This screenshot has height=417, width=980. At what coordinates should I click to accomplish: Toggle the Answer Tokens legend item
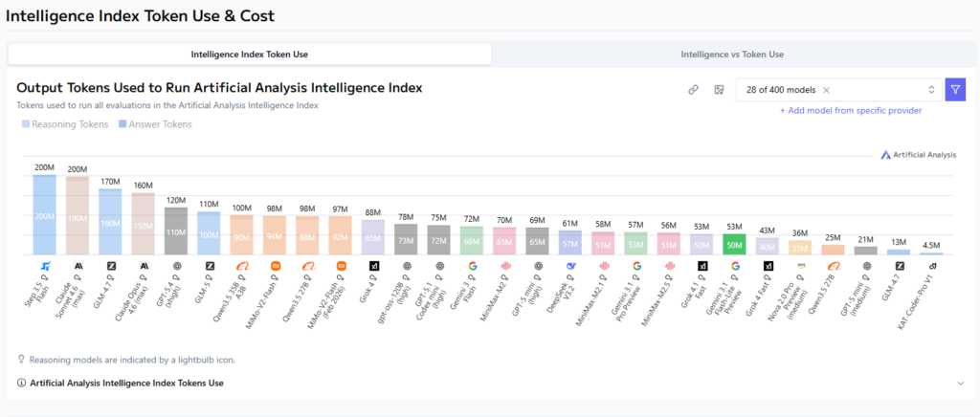154,124
